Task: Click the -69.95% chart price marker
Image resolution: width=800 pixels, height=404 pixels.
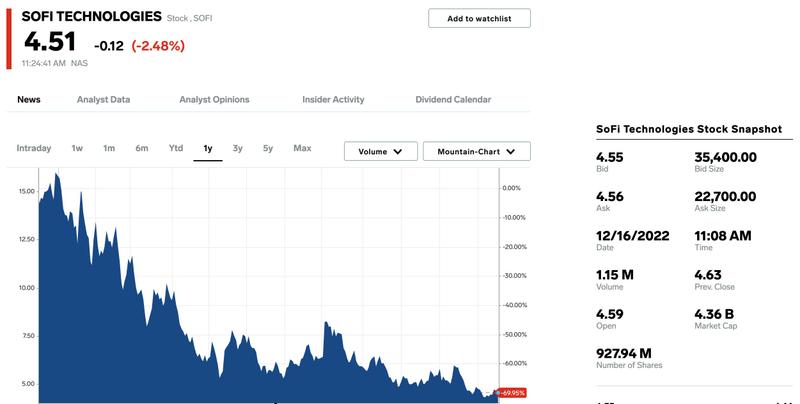Action: pyautogui.click(x=512, y=393)
